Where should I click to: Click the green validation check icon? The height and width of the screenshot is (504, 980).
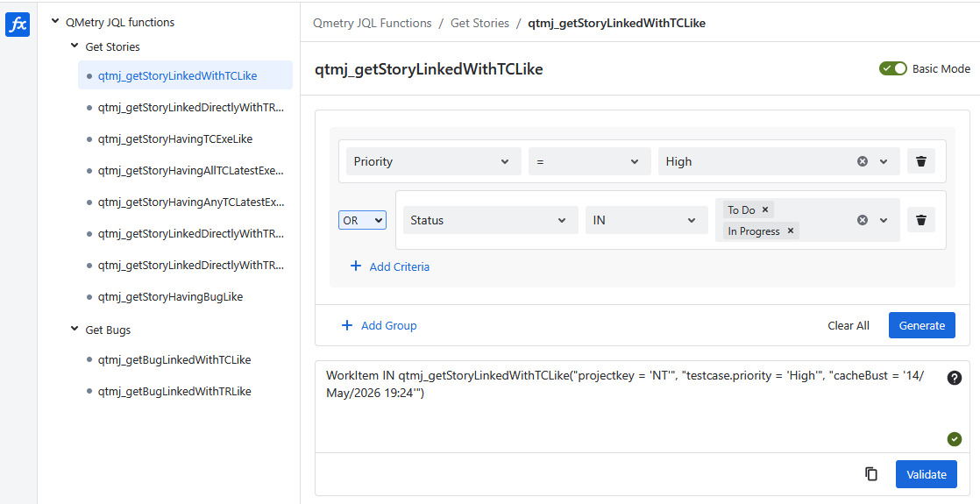click(955, 439)
